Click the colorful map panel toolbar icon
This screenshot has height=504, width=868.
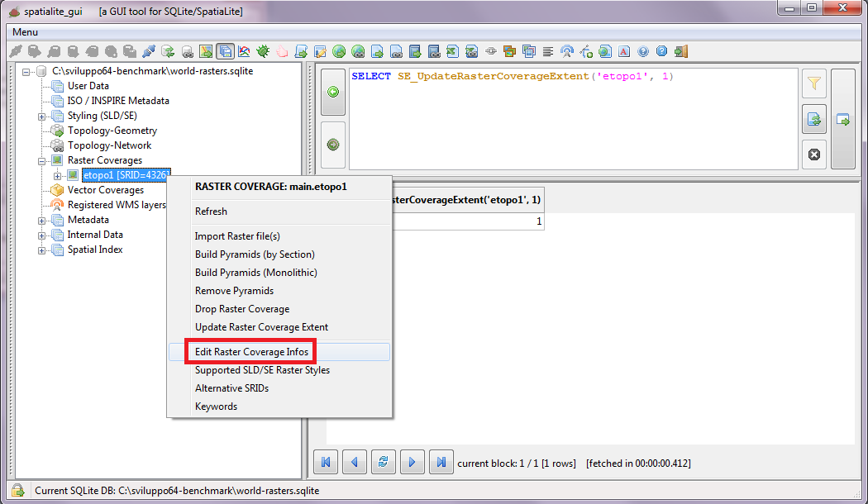206,51
